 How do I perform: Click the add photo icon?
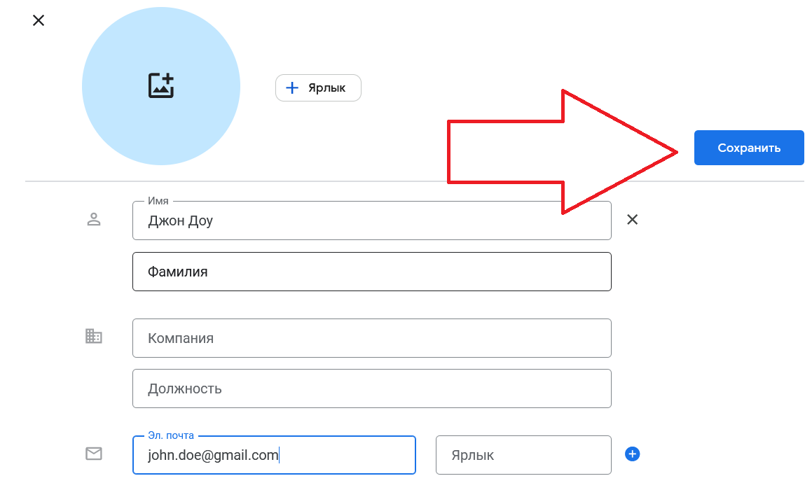click(x=161, y=85)
